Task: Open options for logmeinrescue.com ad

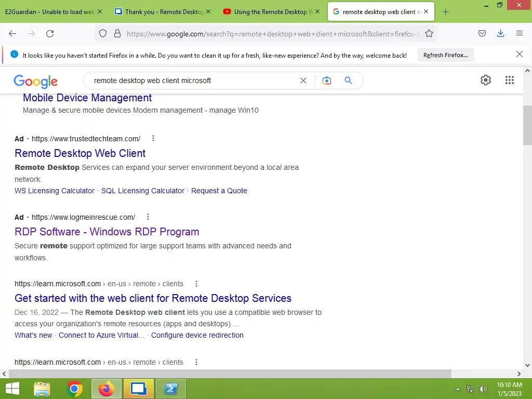Action: (x=148, y=217)
